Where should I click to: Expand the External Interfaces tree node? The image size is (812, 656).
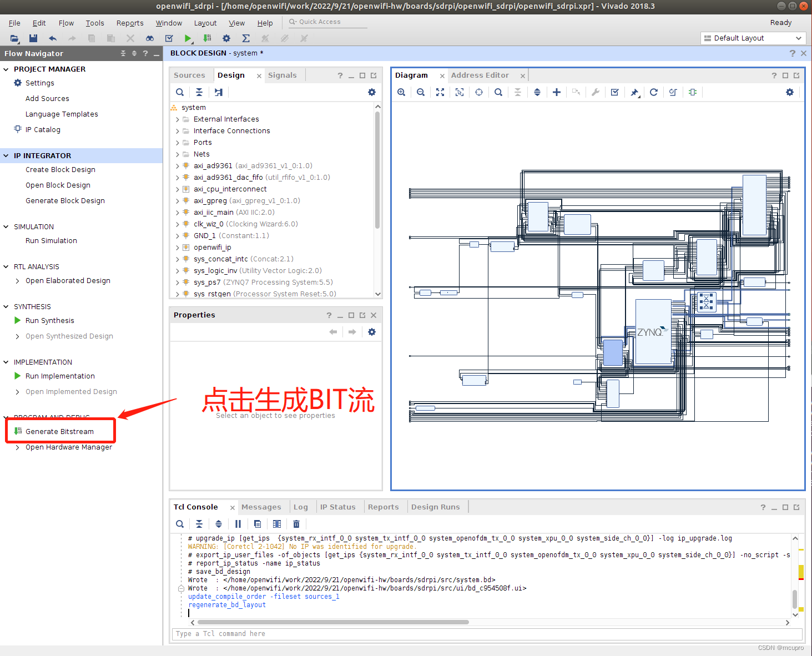coord(177,119)
